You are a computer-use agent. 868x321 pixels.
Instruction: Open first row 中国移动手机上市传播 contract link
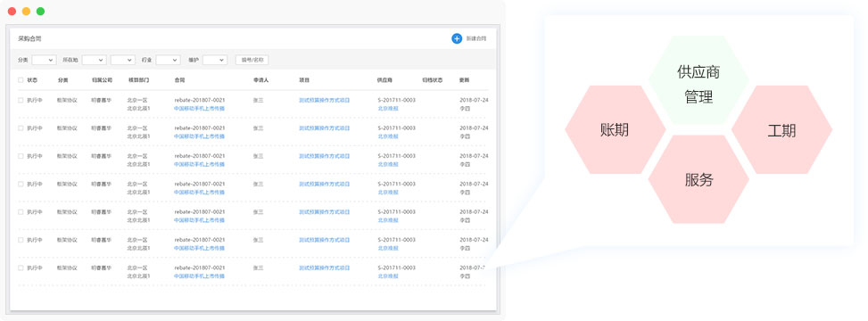pos(199,109)
